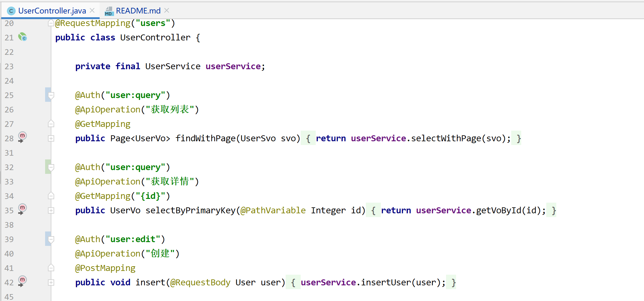Click the Page<UserVo> return type
The width and height of the screenshot is (644, 301).
point(140,138)
